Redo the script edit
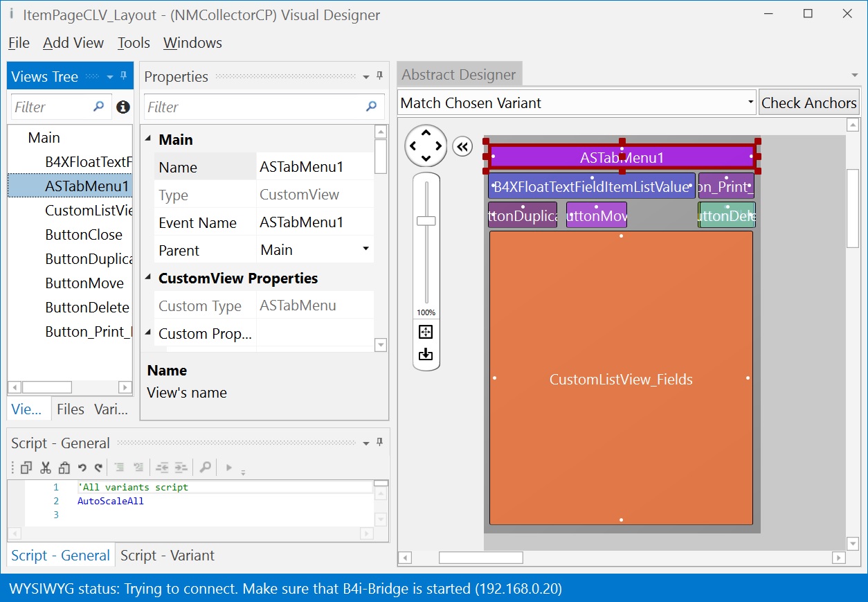868x602 pixels. (98, 468)
